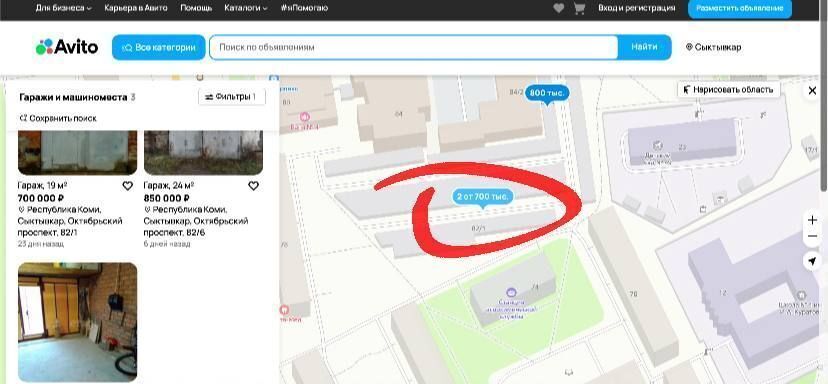This screenshot has width=828, height=384.
Task: Click the my location arrow icon
Action: 812,261
